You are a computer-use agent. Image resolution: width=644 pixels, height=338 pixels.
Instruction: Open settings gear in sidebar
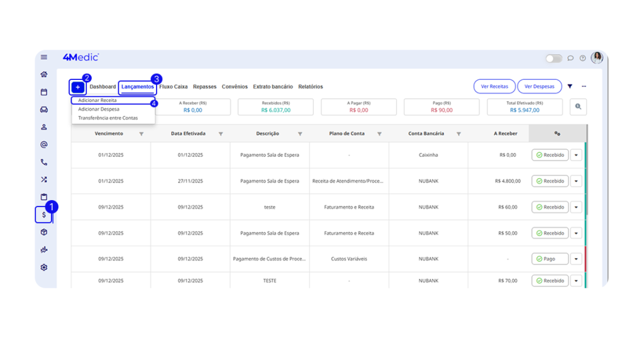pyautogui.click(x=44, y=268)
